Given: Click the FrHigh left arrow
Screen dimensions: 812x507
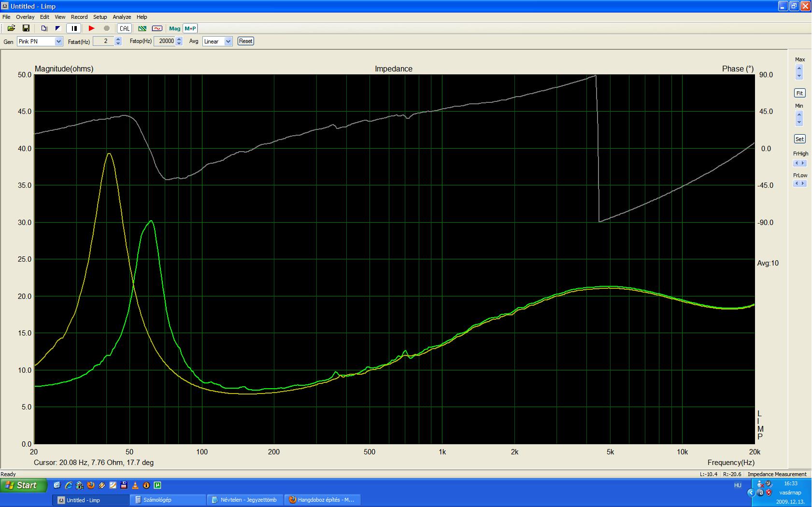Looking at the screenshot, I should [x=797, y=164].
